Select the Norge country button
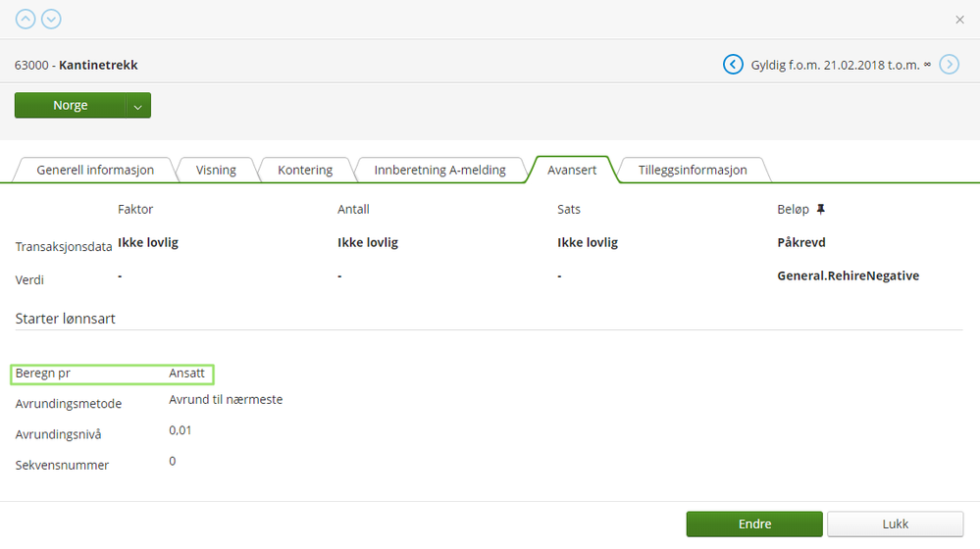 click(70, 106)
